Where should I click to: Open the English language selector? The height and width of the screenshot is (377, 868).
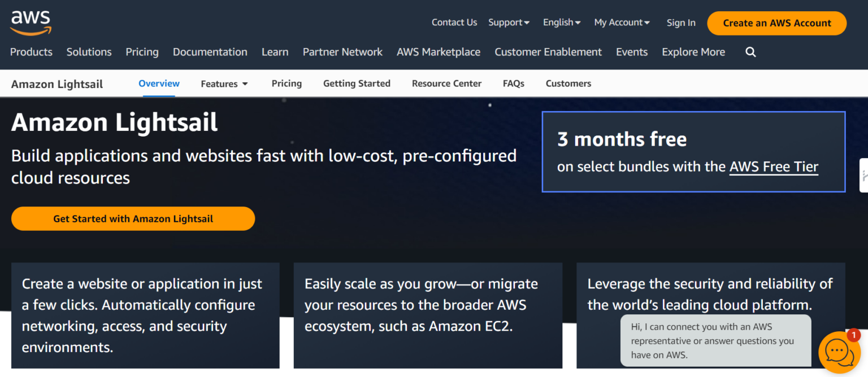[561, 23]
